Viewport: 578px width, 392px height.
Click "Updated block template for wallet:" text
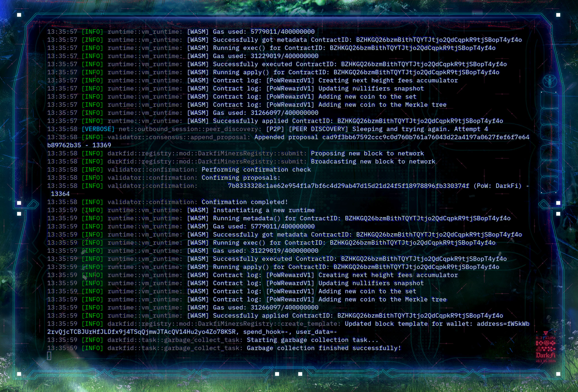[x=409, y=324]
